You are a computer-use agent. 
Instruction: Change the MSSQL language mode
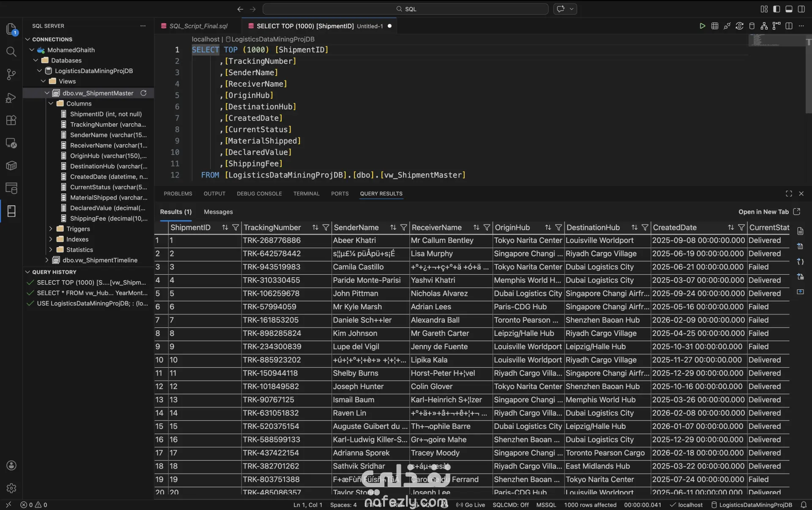click(546, 505)
